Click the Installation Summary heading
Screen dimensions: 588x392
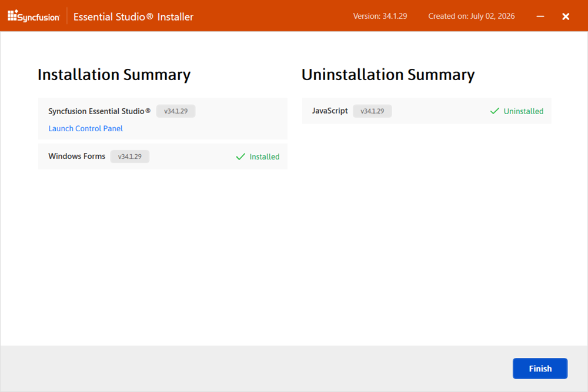coord(114,75)
